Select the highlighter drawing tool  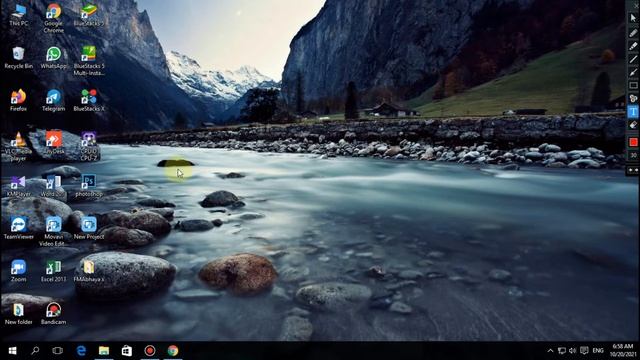tap(633, 46)
